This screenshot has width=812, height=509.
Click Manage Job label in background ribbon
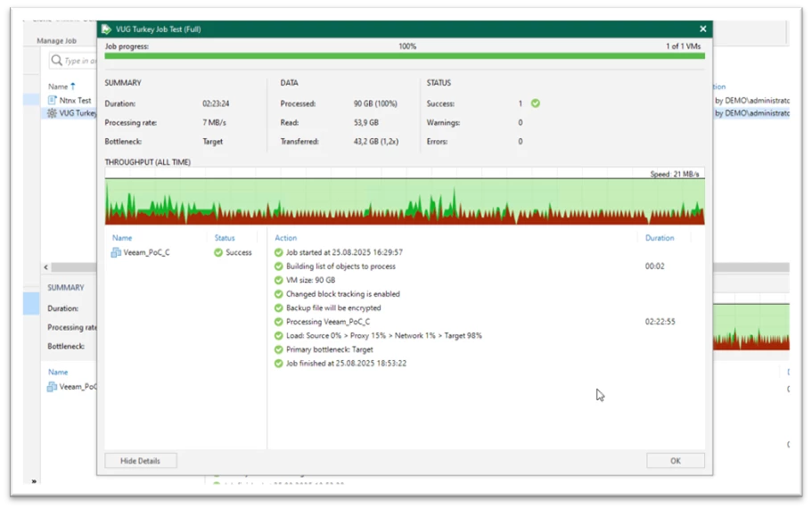pyautogui.click(x=56, y=40)
